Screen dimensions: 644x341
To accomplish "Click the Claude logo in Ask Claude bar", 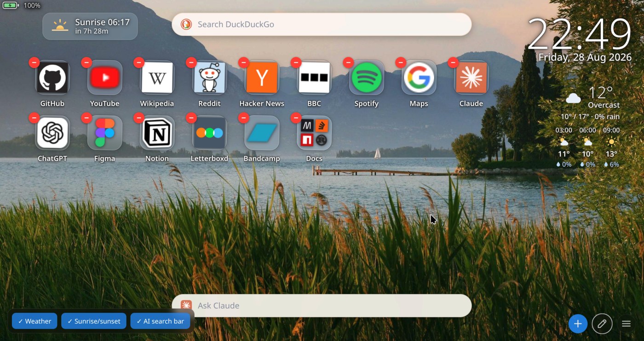I will pyautogui.click(x=186, y=306).
